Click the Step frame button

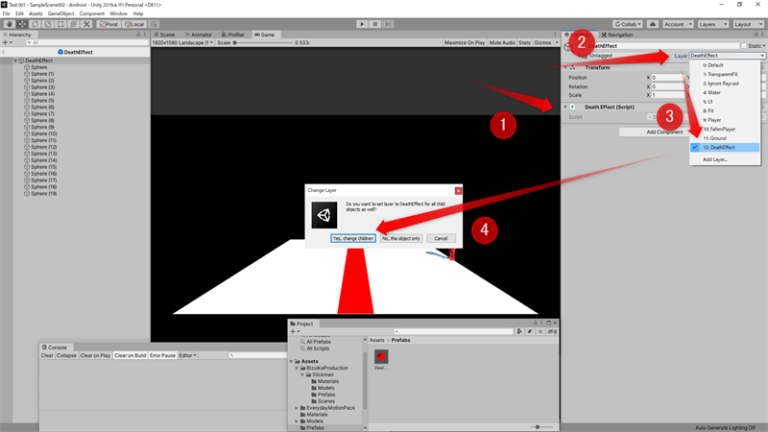(x=387, y=24)
